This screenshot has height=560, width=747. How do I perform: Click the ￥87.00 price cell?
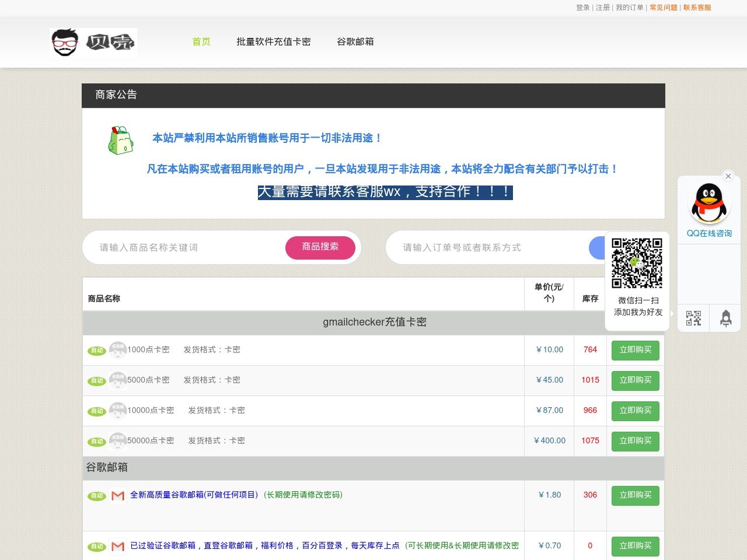[x=549, y=410]
